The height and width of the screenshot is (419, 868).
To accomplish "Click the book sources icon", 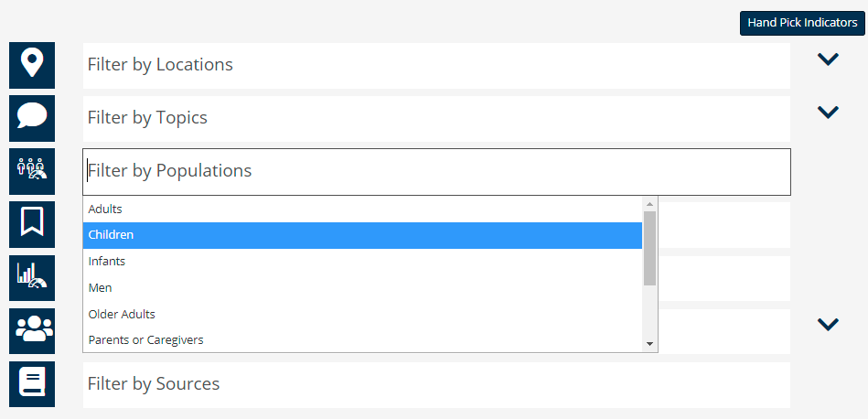I will tap(32, 383).
